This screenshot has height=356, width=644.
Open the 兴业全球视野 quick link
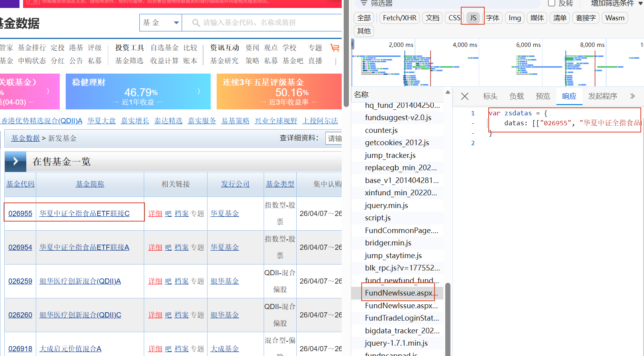click(276, 121)
